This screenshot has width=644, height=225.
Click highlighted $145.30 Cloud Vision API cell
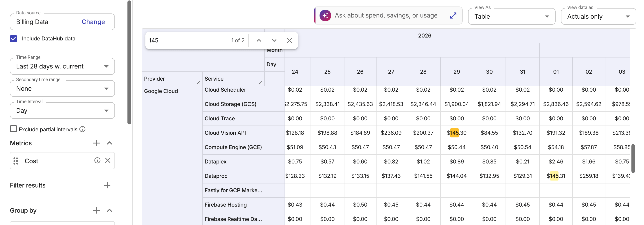456,133
